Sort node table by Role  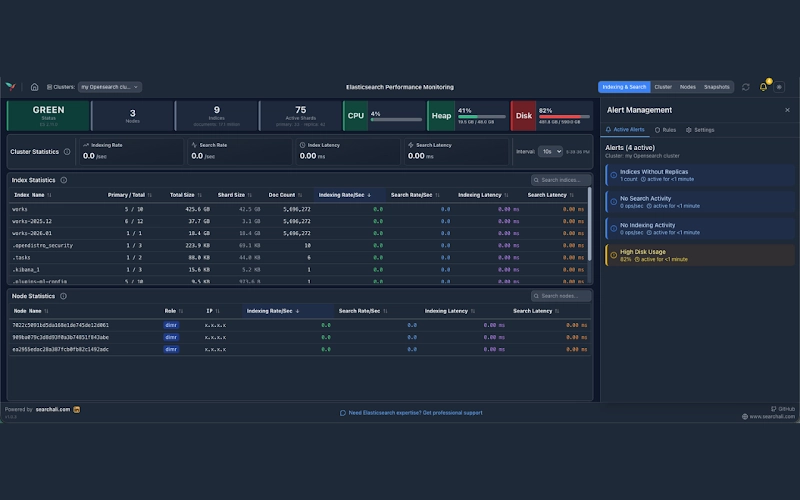click(173, 311)
